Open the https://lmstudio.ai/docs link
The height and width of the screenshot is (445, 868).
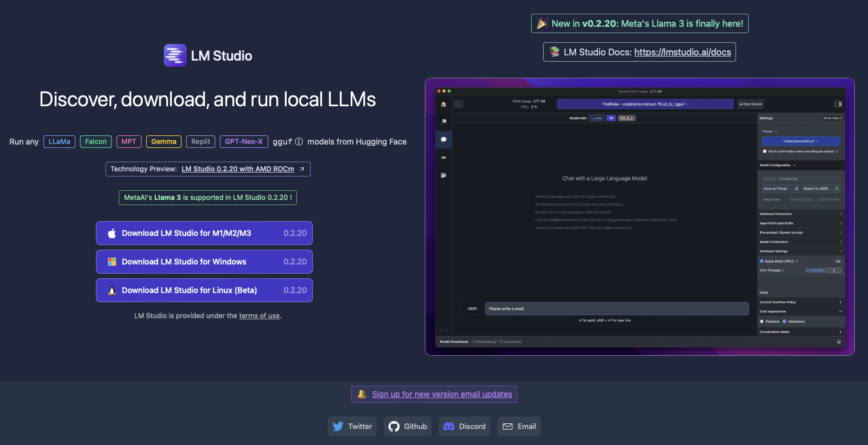coord(682,52)
